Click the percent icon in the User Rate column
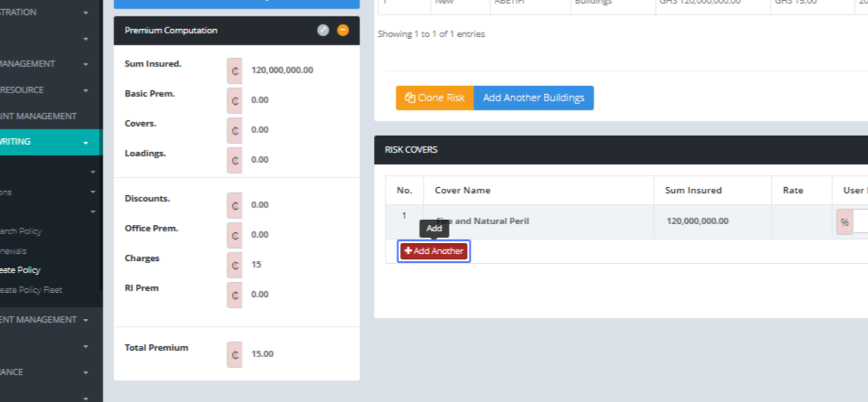868x402 pixels. pyautogui.click(x=844, y=221)
